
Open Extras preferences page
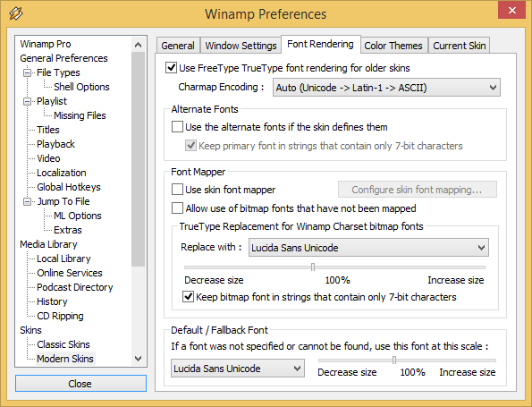click(x=68, y=230)
